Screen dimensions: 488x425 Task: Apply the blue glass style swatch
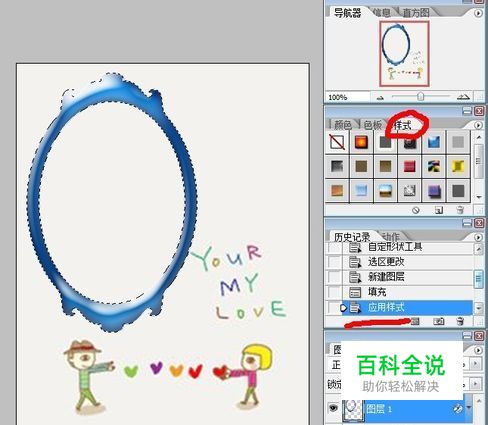[434, 142]
